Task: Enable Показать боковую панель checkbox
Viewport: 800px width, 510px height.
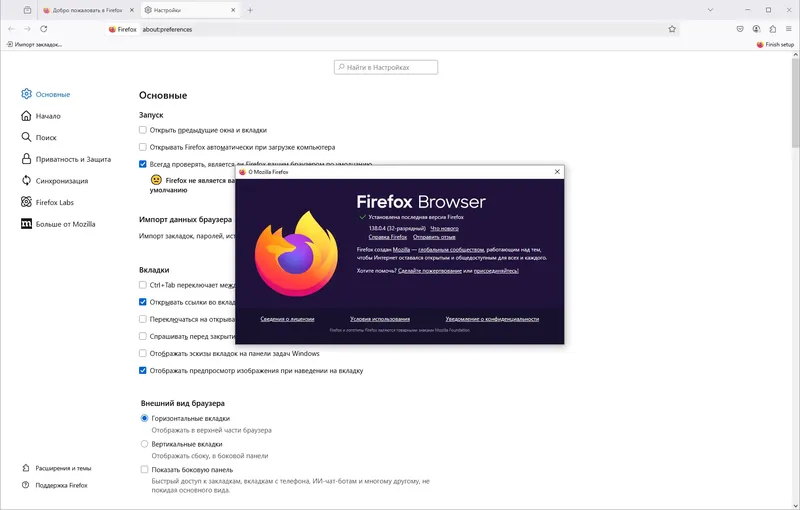Action: (x=144, y=469)
